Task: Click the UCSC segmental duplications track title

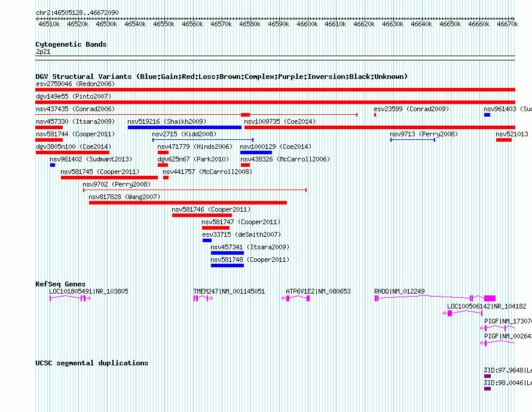Action: point(92,363)
